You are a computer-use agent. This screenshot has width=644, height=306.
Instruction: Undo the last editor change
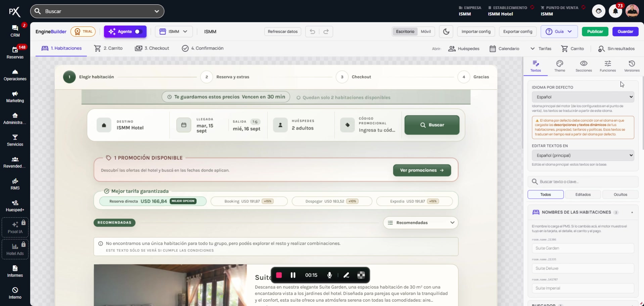312,32
